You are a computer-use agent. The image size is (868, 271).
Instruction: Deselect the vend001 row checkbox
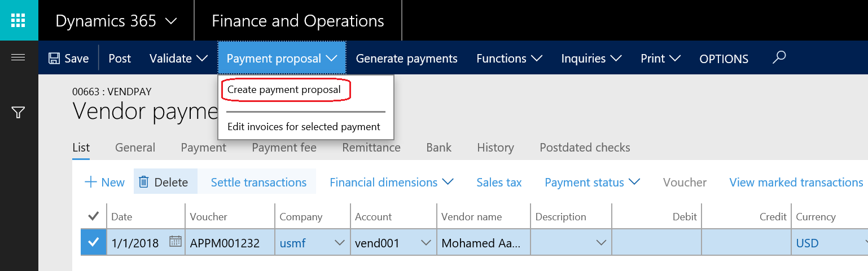(x=94, y=242)
